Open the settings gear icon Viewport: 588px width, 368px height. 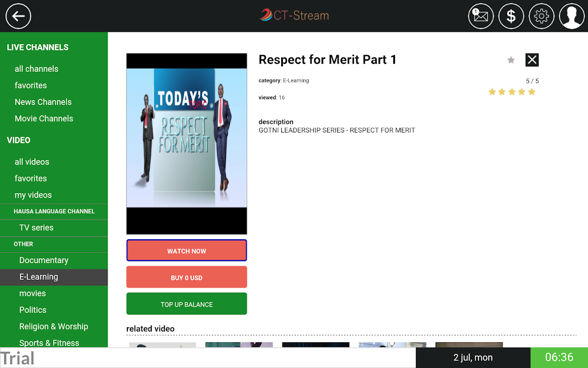542,16
